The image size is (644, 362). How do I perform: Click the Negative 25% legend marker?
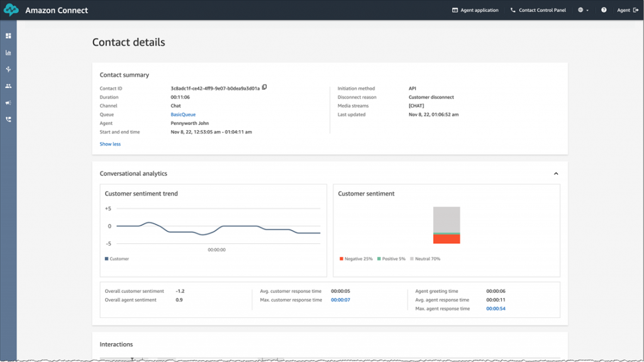pyautogui.click(x=340, y=258)
